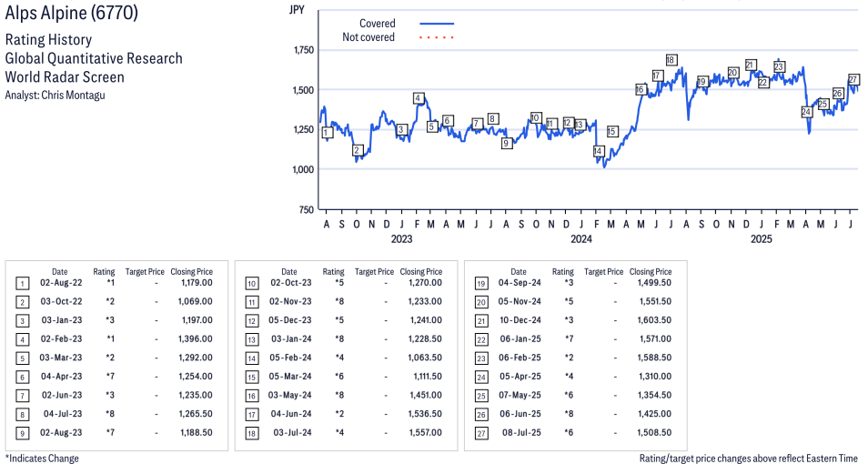Click the date 04-Sep-24

[520, 282]
